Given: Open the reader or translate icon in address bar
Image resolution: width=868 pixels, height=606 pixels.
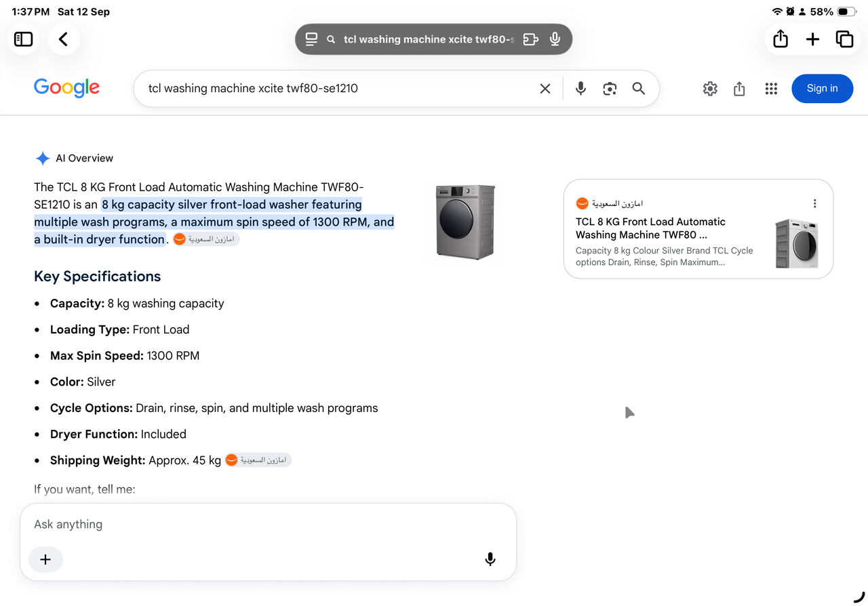Looking at the screenshot, I should click(530, 39).
